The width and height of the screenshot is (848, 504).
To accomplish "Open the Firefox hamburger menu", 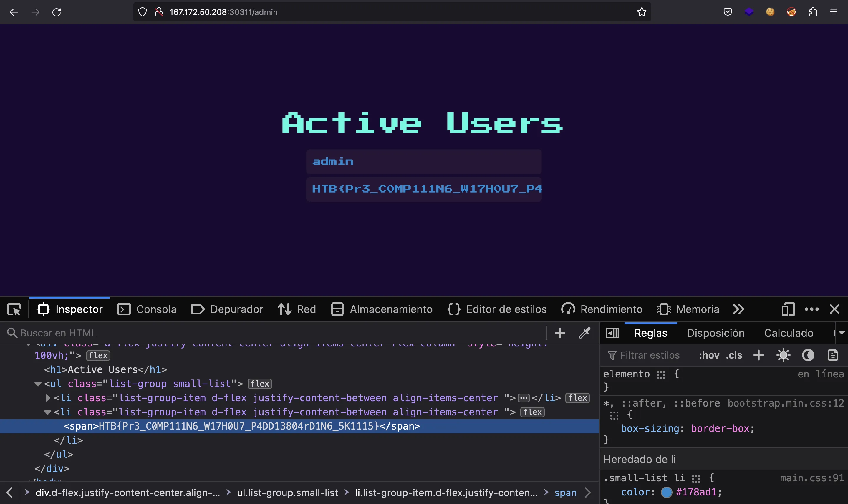I will coord(834,12).
